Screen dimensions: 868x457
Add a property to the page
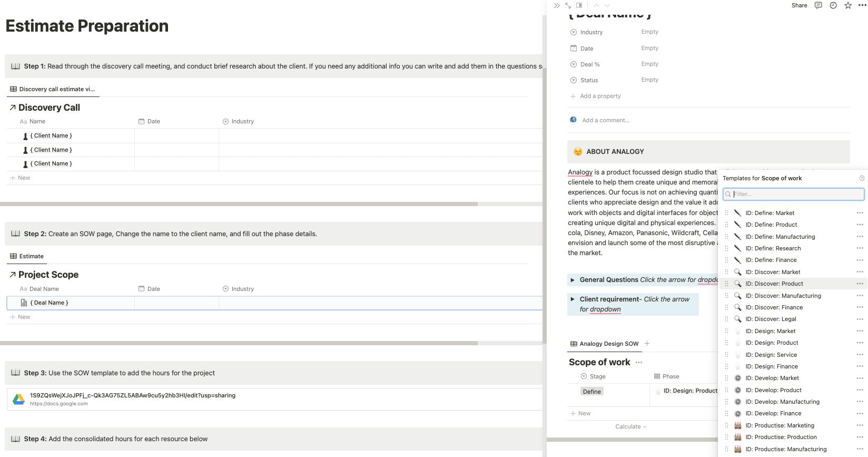[x=595, y=96]
